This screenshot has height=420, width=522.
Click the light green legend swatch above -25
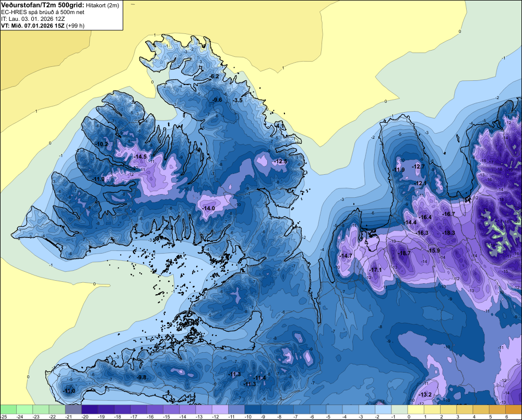coord(8,409)
